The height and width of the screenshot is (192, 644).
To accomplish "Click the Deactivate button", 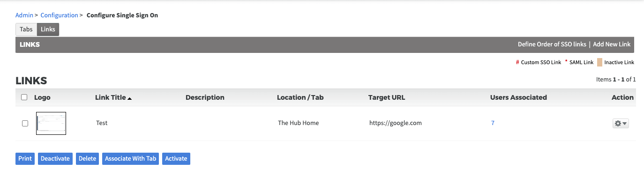I will coord(55,159).
